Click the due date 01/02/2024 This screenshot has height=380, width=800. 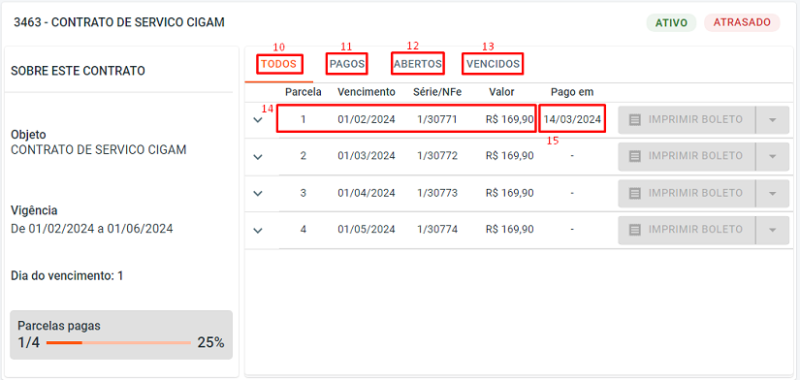coord(366,119)
